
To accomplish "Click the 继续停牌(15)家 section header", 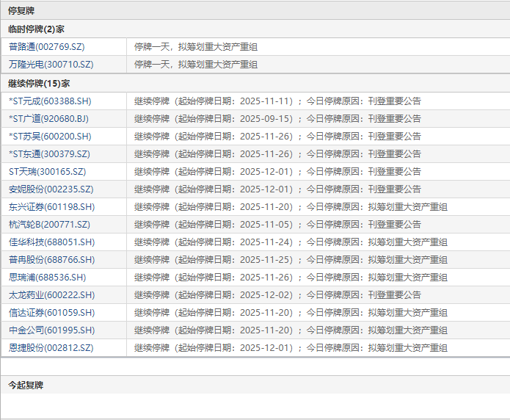I will tap(39, 83).
